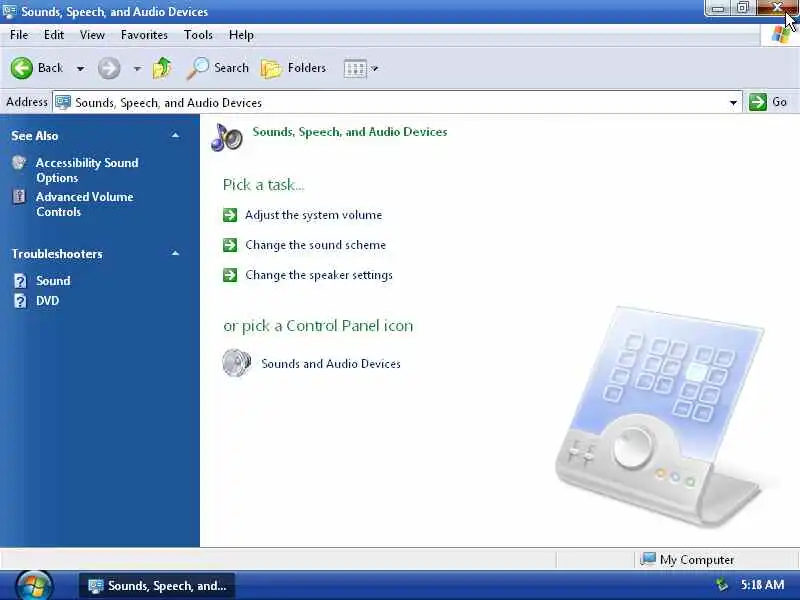Open the Start orb button
This screenshot has width=800, height=600.
[34, 585]
